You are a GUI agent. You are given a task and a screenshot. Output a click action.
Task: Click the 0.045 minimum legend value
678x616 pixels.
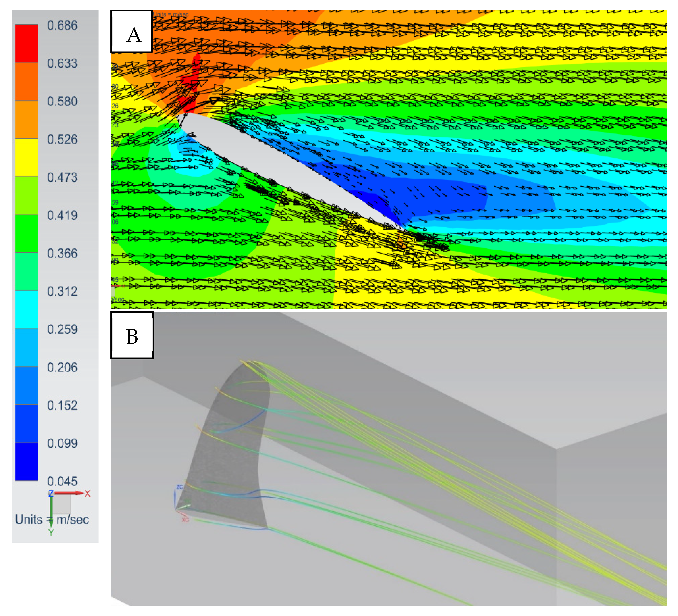pyautogui.click(x=62, y=481)
